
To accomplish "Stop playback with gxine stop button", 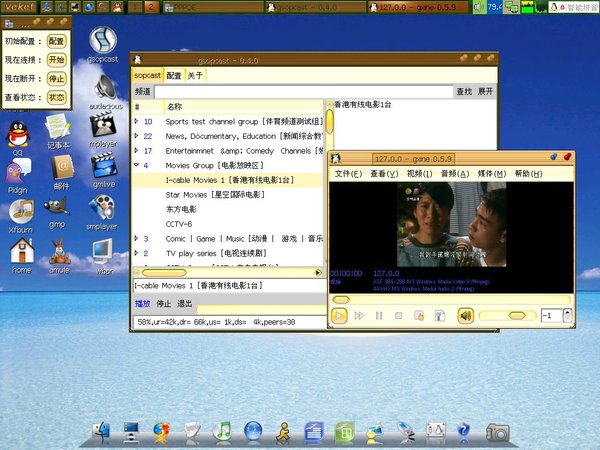I will pyautogui.click(x=398, y=316).
